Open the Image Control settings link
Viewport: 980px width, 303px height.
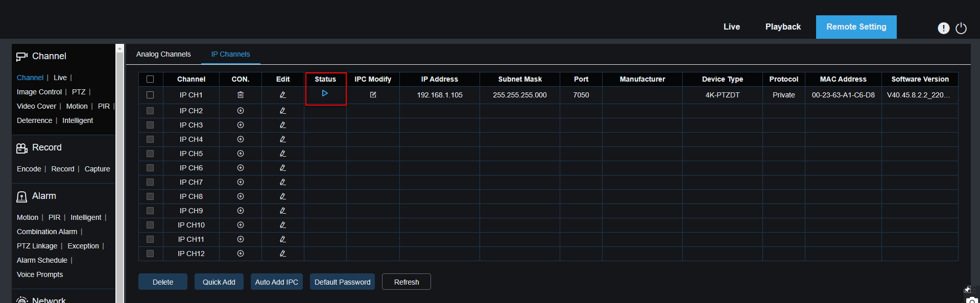39,92
